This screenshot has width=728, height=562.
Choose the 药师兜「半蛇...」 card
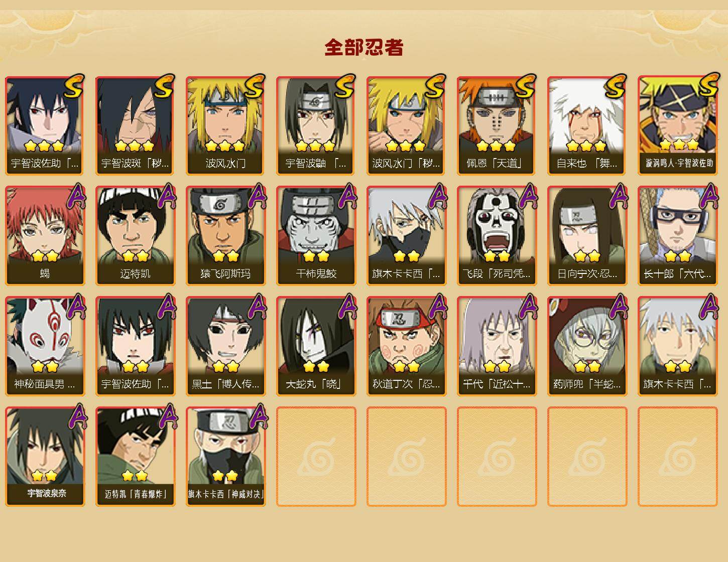pyautogui.click(x=587, y=346)
